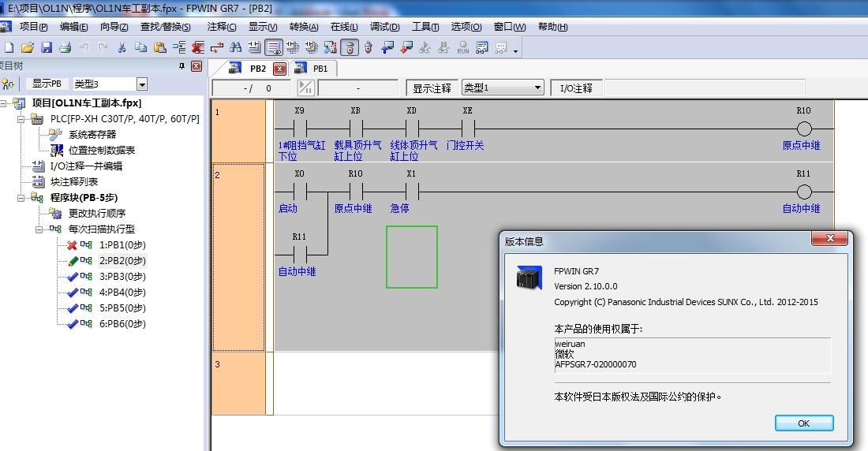Click the R10 coil in rung 1
868x451 pixels.
804,129
